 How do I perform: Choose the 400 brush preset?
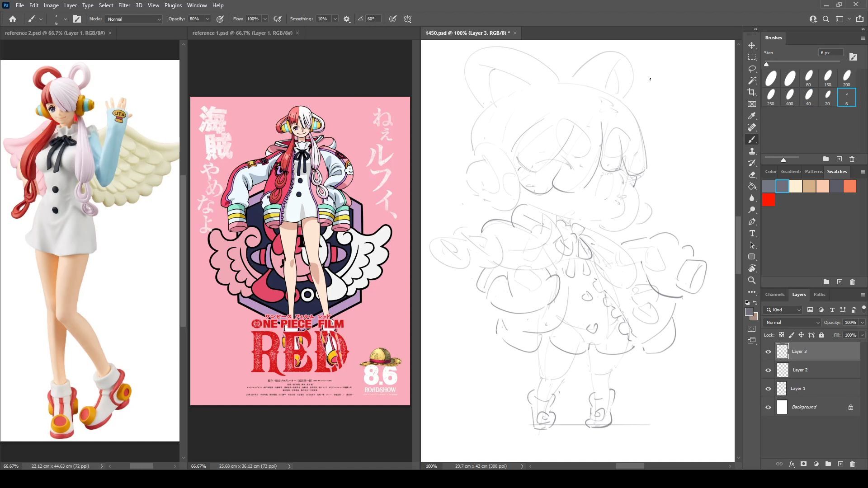click(x=789, y=97)
